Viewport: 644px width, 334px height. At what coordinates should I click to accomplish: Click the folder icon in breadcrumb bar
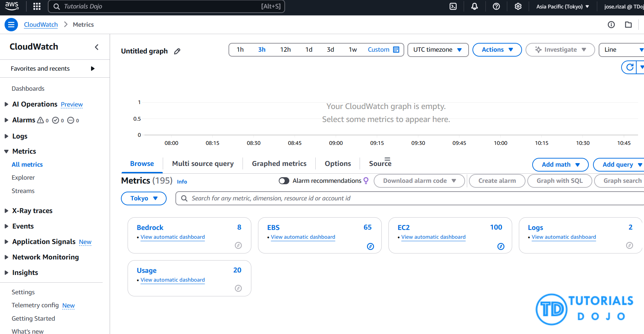coord(629,25)
